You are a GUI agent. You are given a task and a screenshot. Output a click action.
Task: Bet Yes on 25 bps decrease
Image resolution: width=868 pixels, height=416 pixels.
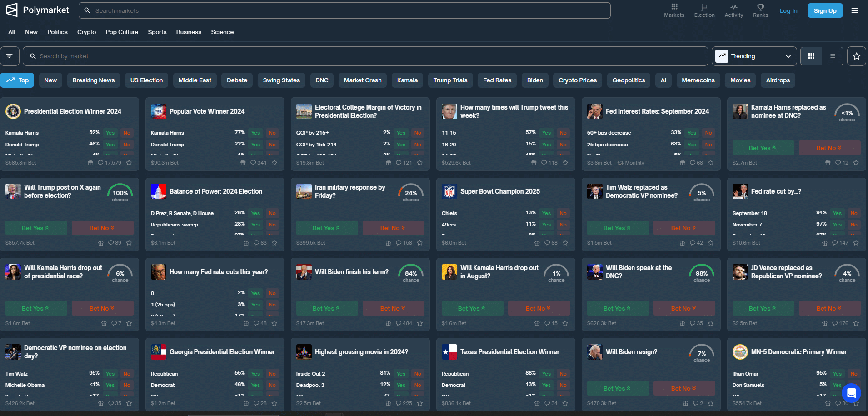[692, 145]
